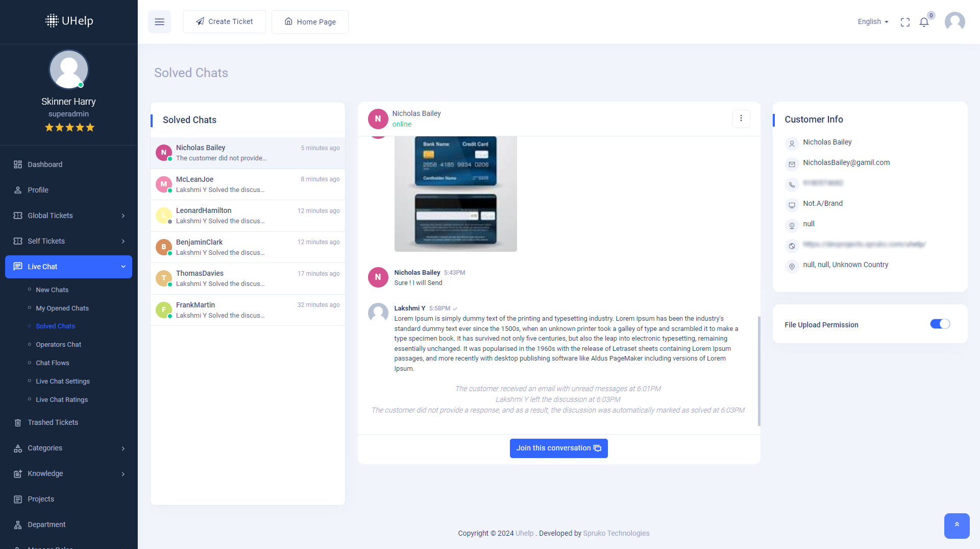The height and width of the screenshot is (549, 980).
Task: Click the five-star rating under superadmin
Action: 69,127
